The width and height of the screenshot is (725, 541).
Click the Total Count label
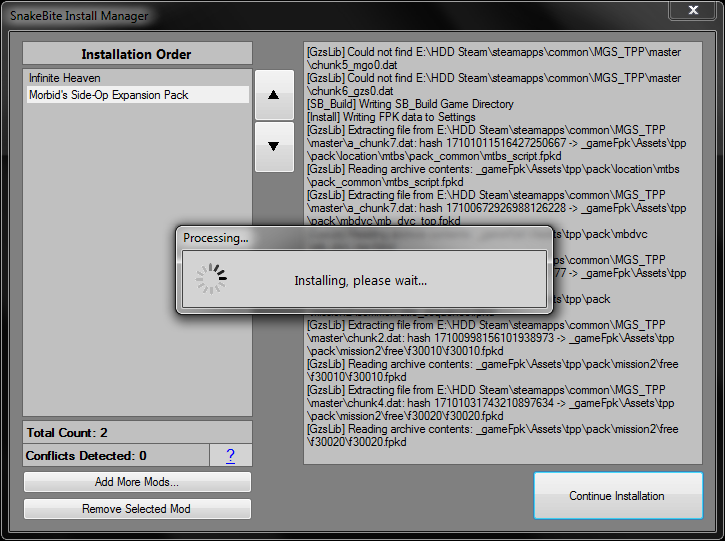tap(68, 433)
